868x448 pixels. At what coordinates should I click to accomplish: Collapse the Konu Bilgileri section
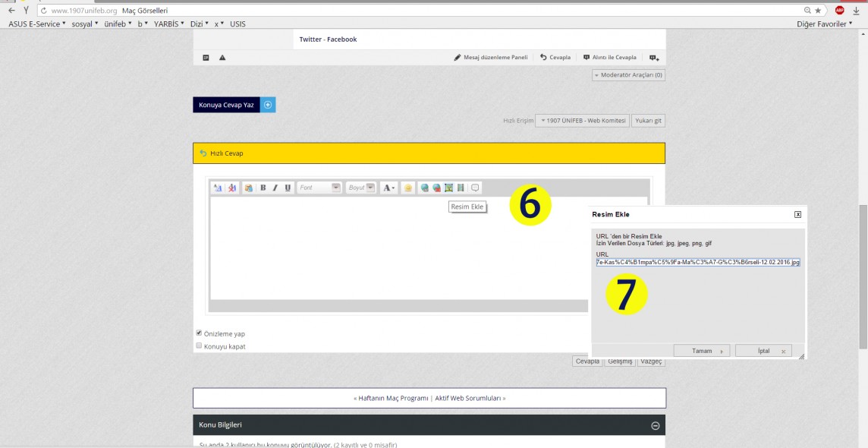[655, 426]
